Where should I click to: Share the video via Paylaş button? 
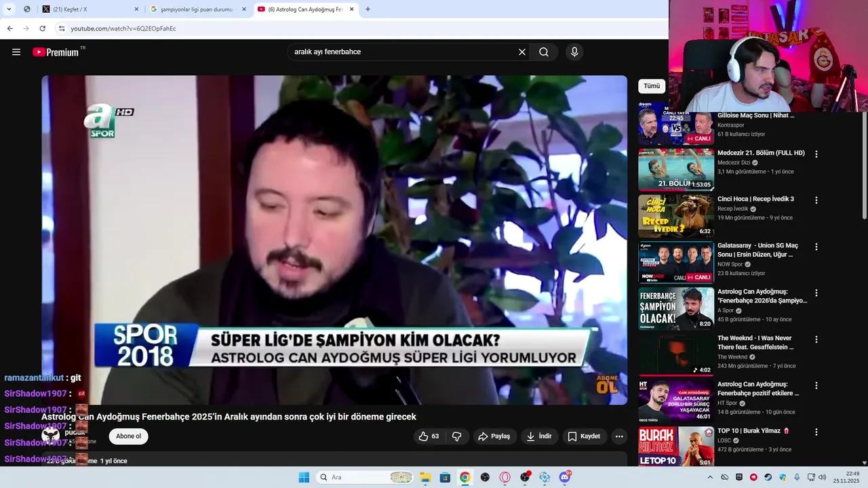click(x=495, y=436)
